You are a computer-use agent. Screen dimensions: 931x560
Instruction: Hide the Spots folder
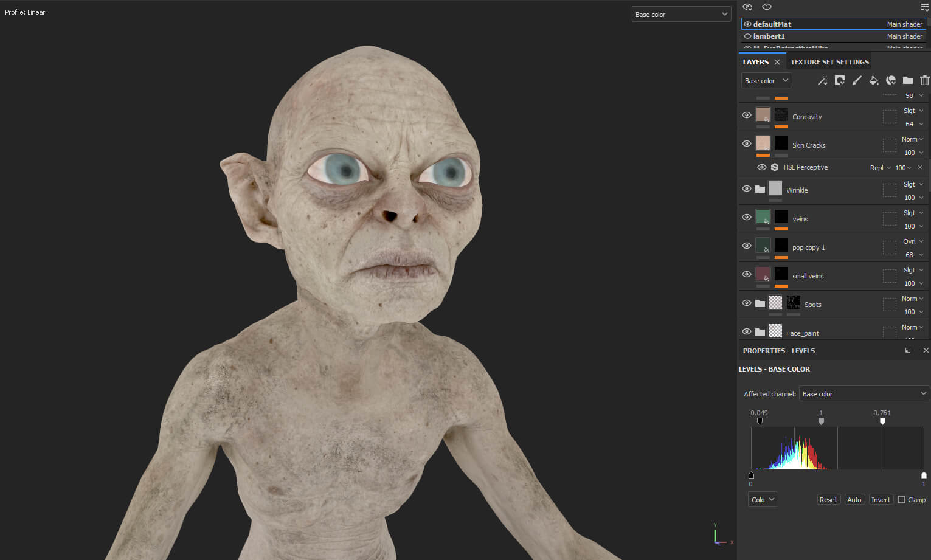click(747, 303)
